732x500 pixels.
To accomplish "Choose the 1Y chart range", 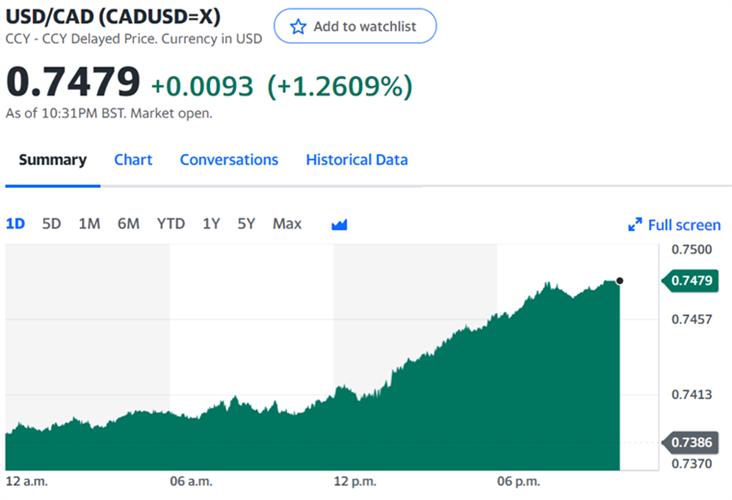I will pos(211,224).
